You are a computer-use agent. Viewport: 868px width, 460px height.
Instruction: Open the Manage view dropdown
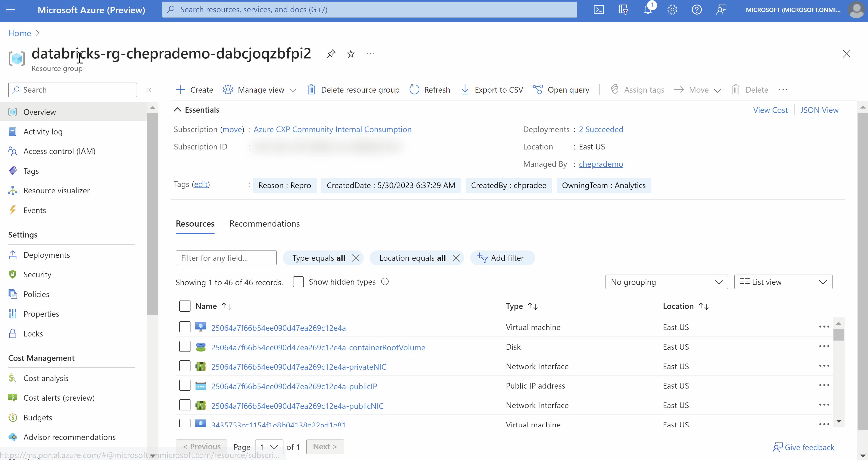pyautogui.click(x=260, y=90)
